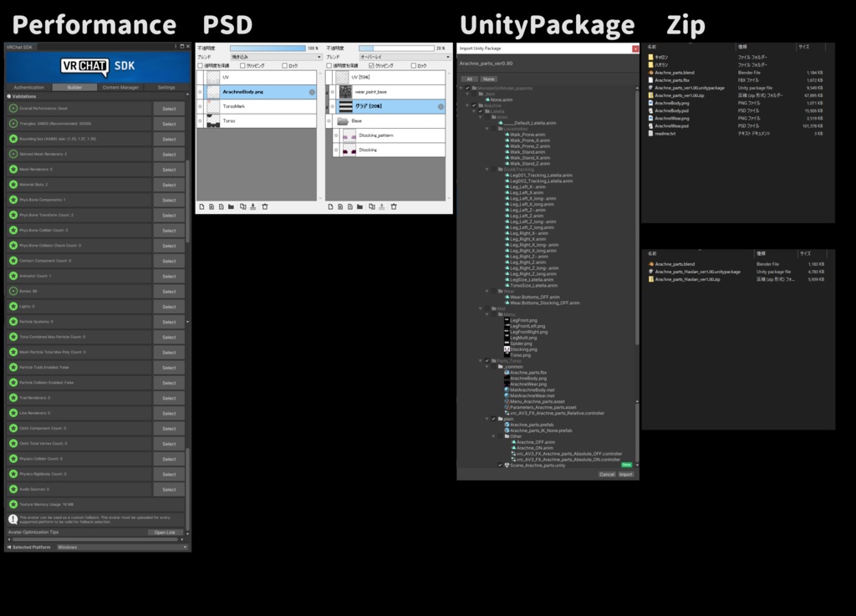Switch to the Settings tab

(x=166, y=87)
